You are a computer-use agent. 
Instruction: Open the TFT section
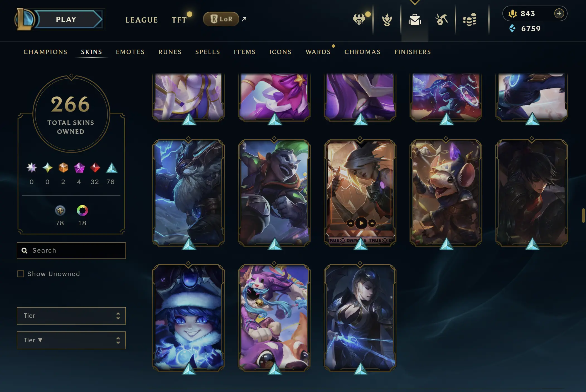click(x=179, y=20)
